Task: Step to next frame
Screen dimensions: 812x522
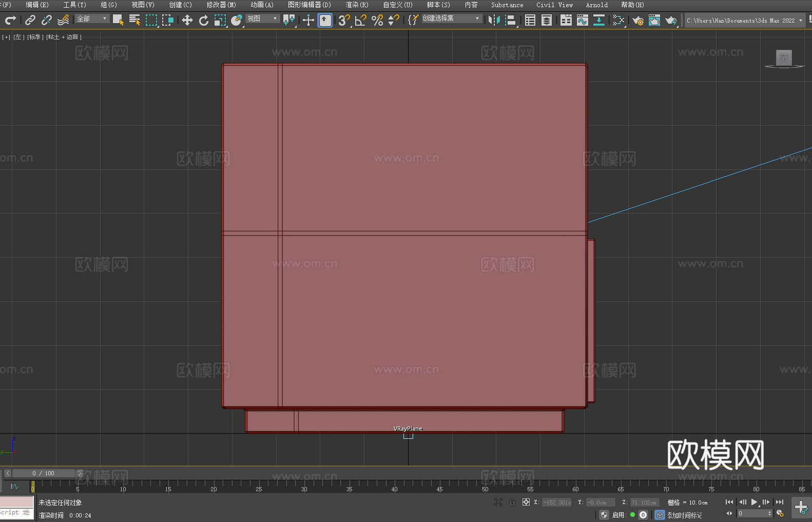Action: pos(766,502)
